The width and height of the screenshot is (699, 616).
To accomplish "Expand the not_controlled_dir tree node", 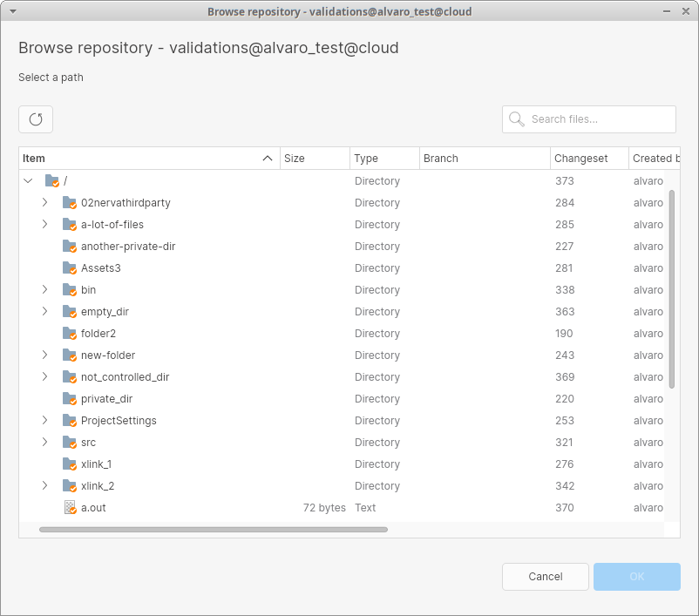I will (44, 376).
